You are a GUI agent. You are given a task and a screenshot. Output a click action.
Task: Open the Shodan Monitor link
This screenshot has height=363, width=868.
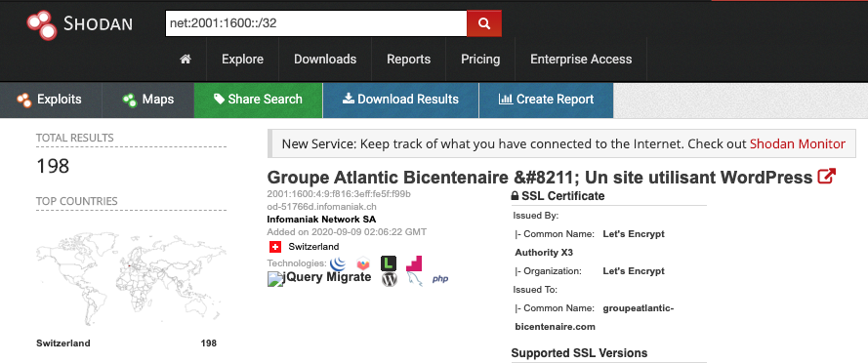click(x=797, y=143)
